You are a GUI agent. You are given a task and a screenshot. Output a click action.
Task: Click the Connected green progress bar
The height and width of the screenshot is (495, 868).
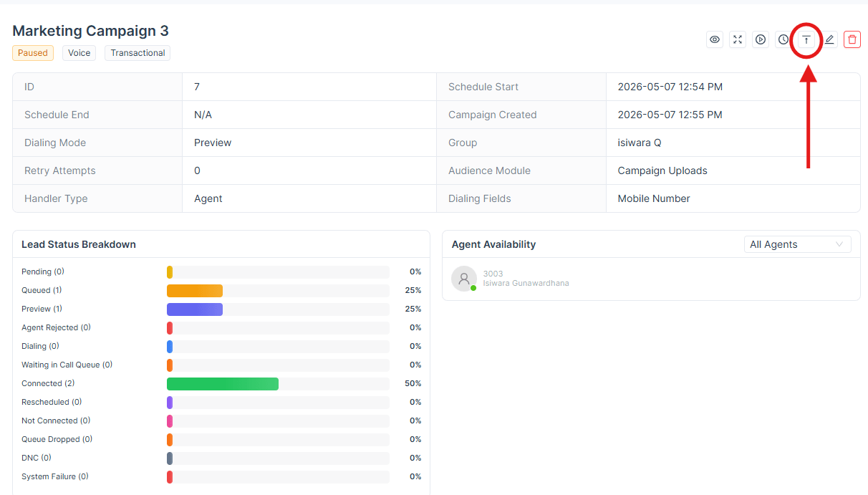coord(223,383)
